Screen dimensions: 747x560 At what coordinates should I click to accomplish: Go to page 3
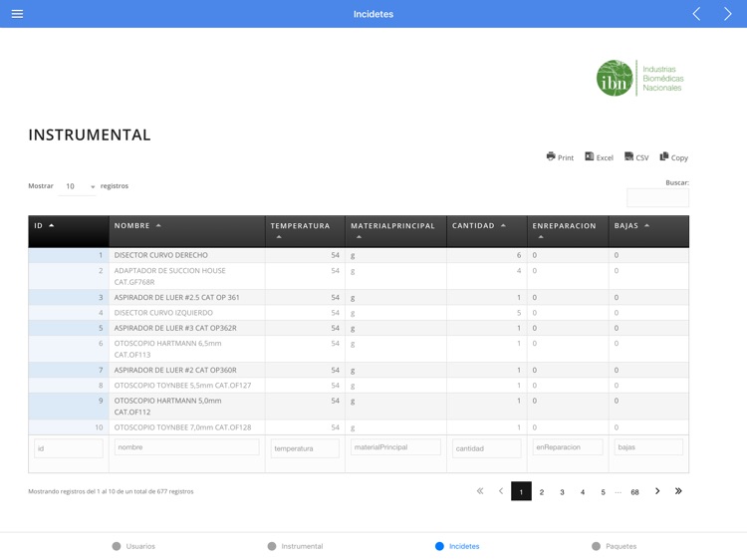click(562, 492)
